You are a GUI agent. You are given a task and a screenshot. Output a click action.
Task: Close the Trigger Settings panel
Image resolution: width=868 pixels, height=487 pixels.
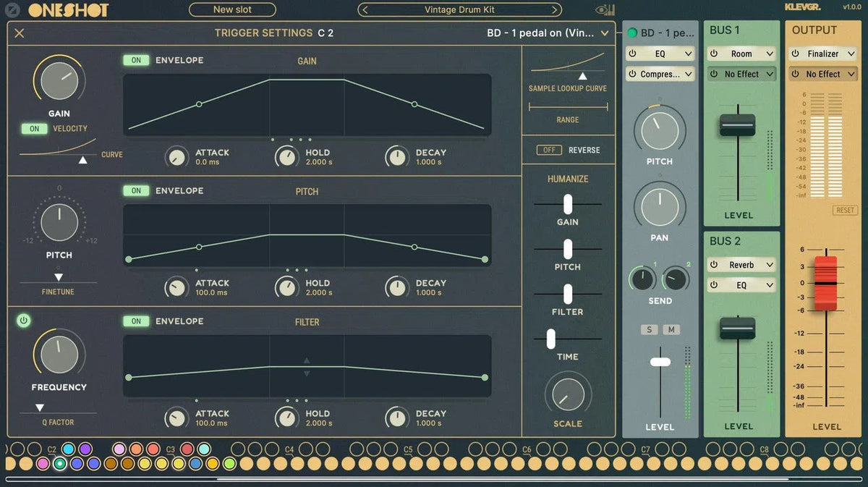click(x=20, y=33)
